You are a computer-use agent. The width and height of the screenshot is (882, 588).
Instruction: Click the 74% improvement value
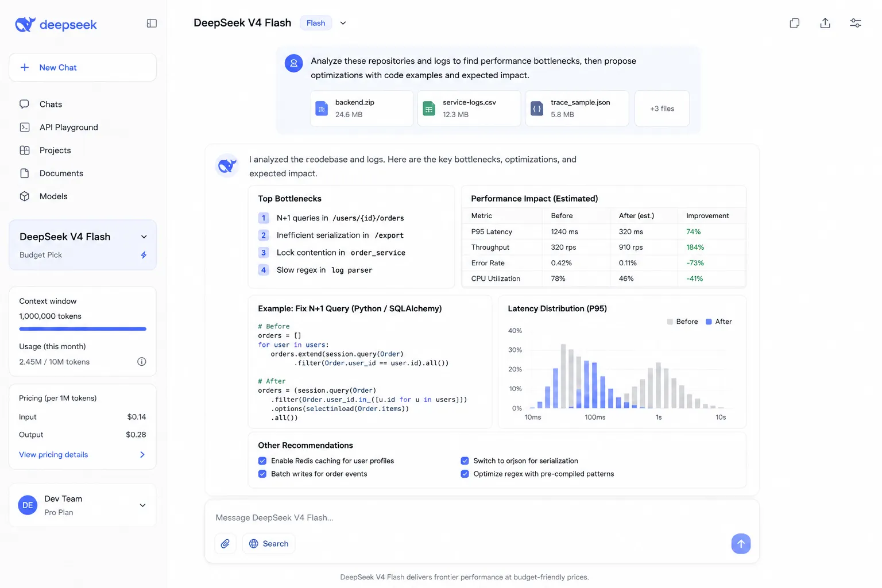pos(694,232)
